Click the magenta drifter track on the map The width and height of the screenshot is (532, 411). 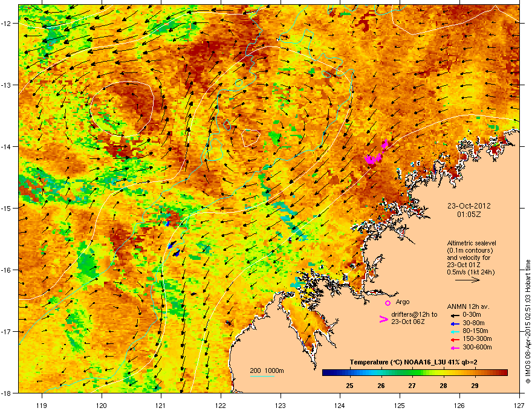[x=376, y=152]
